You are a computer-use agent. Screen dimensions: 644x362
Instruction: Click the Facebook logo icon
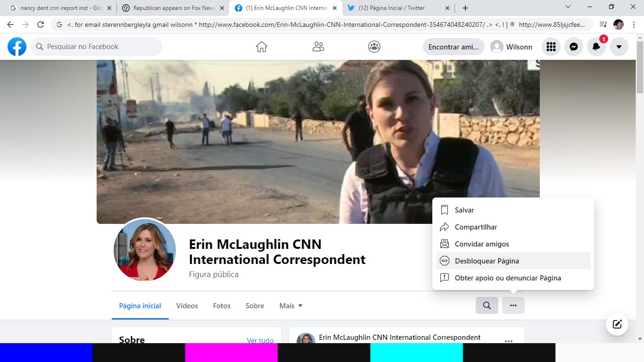[17, 47]
